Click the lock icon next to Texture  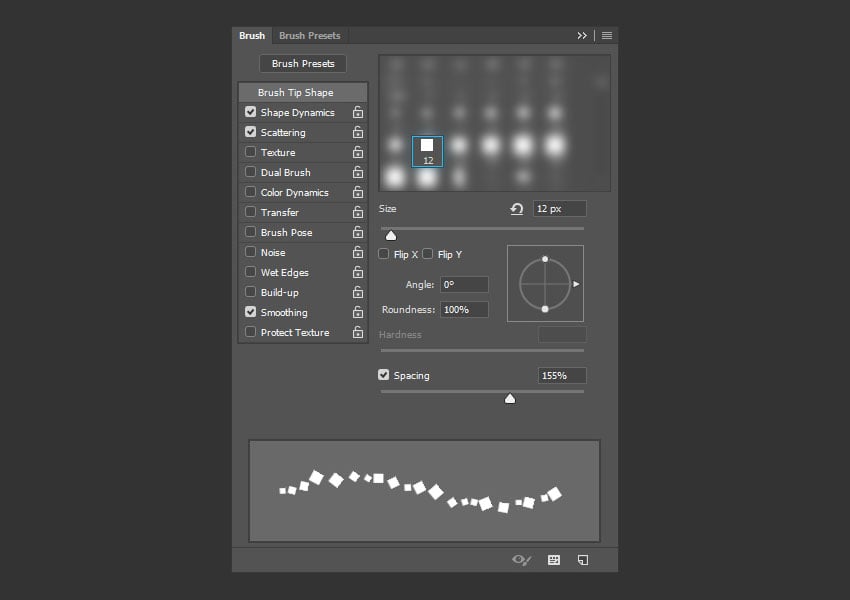tap(357, 152)
